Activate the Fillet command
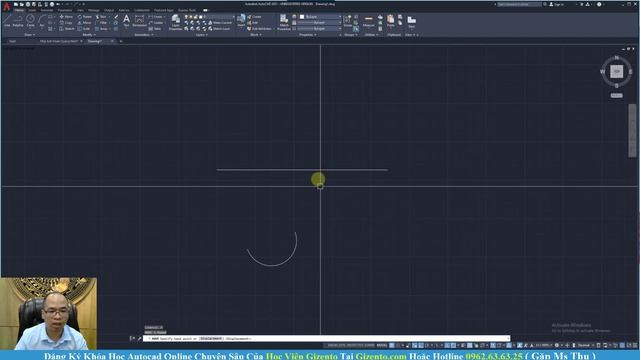Image resolution: width=640 pixels, height=360 pixels. (102, 23)
